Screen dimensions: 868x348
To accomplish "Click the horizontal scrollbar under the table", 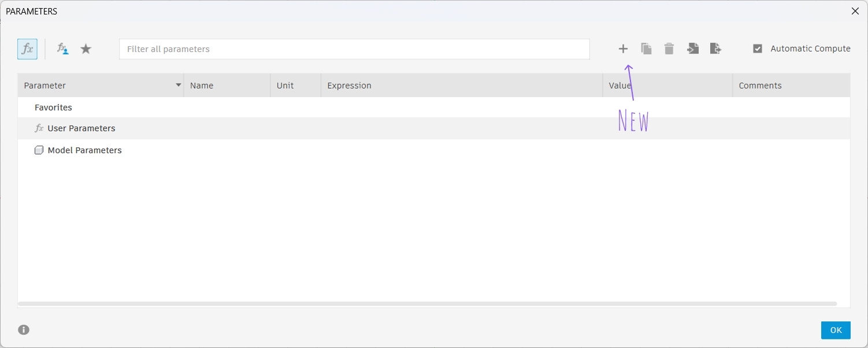I will (427, 303).
